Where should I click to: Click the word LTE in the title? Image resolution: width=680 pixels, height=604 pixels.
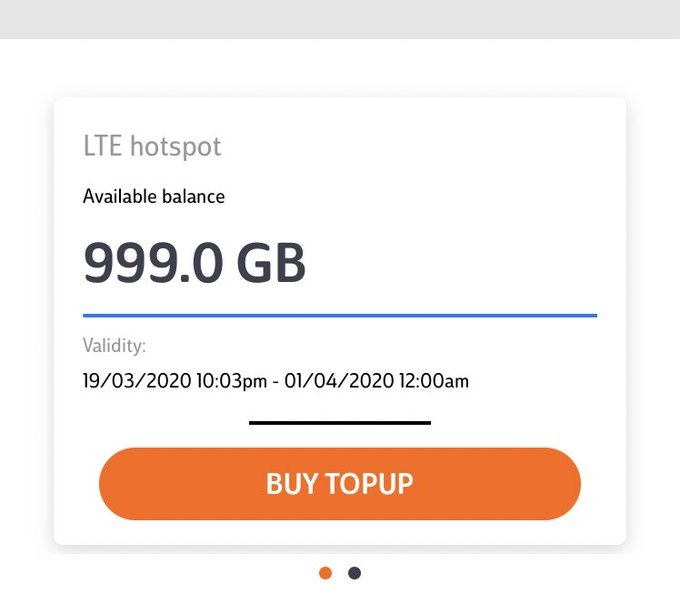(x=102, y=147)
